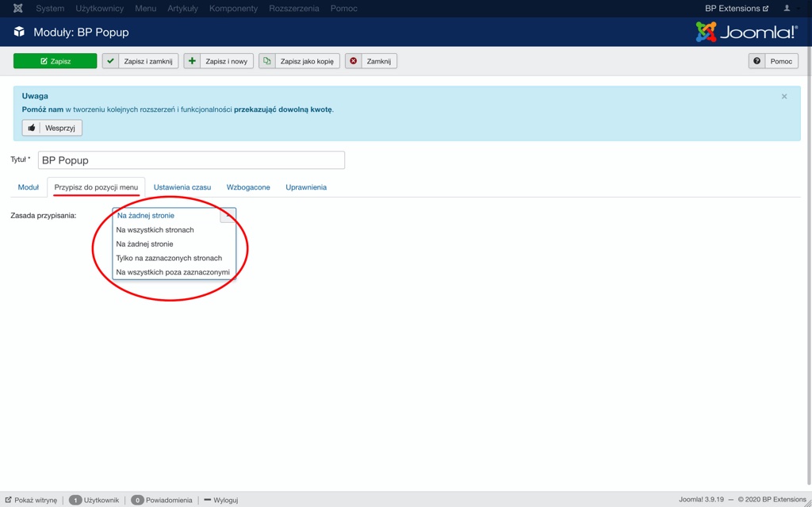Open the Uprawnienia tab

click(306, 187)
